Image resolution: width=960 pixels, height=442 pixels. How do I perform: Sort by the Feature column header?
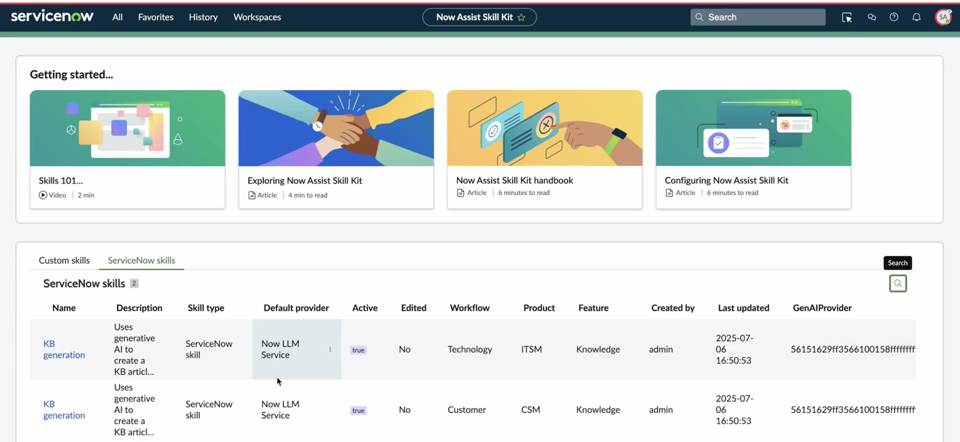pos(593,308)
